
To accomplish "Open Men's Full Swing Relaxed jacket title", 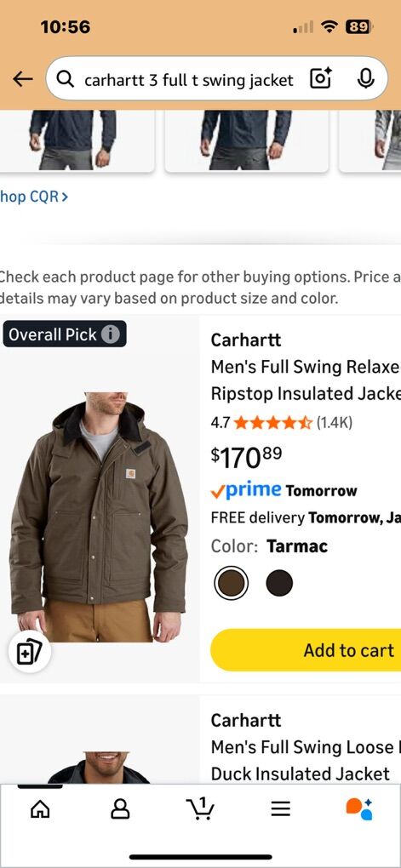I will point(305,380).
